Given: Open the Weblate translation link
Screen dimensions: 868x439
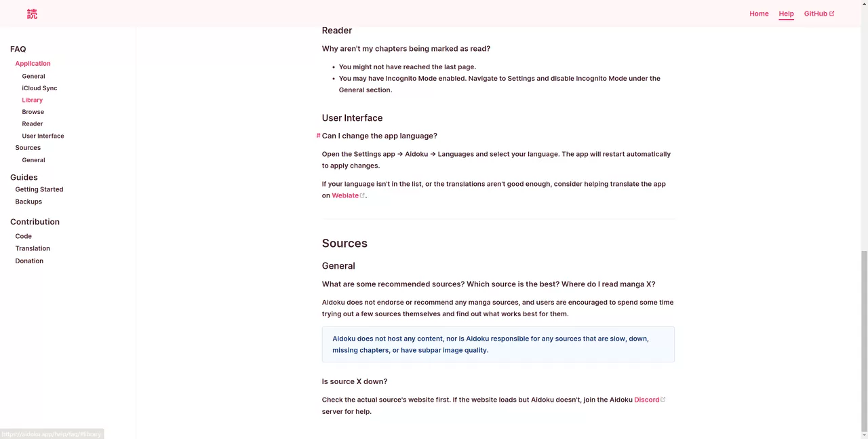Looking at the screenshot, I should coord(345,195).
